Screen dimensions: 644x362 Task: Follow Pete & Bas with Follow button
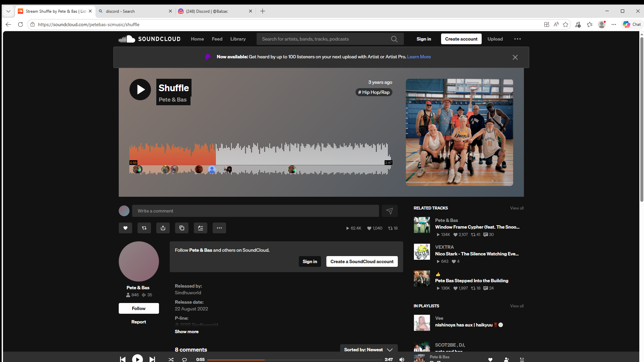[139, 308]
